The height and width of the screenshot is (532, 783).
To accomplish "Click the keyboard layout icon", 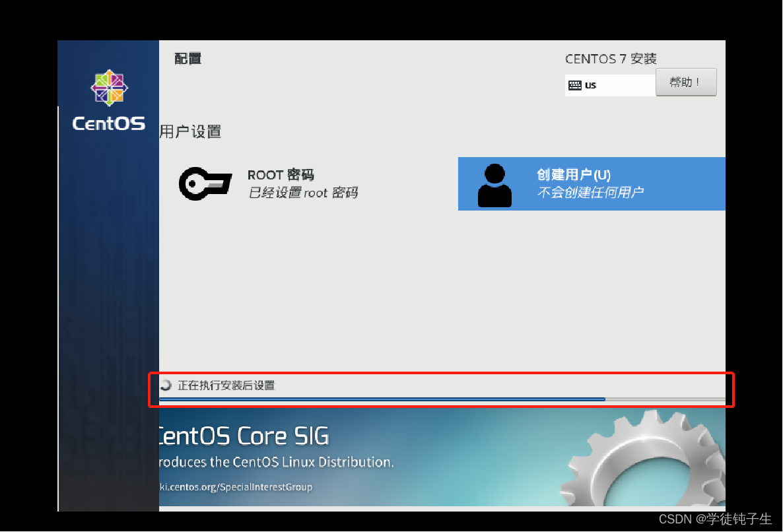I will coord(575,85).
